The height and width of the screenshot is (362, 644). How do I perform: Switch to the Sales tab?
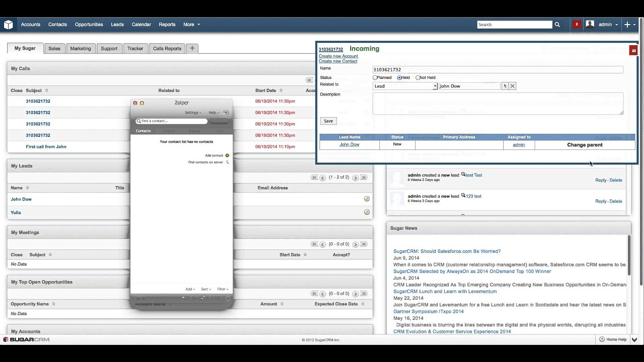54,48
